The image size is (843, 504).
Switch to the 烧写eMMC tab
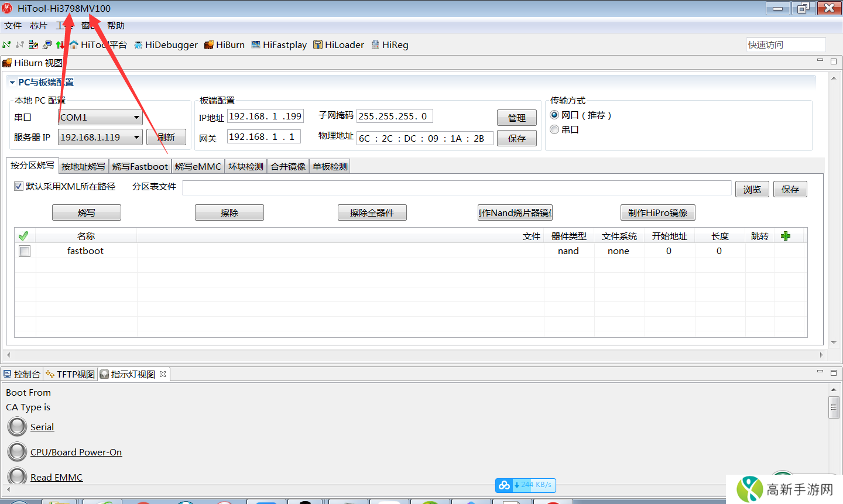pyautogui.click(x=198, y=167)
